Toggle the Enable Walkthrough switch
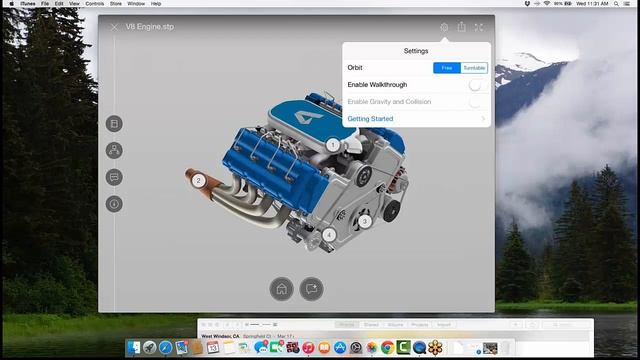 (477, 85)
